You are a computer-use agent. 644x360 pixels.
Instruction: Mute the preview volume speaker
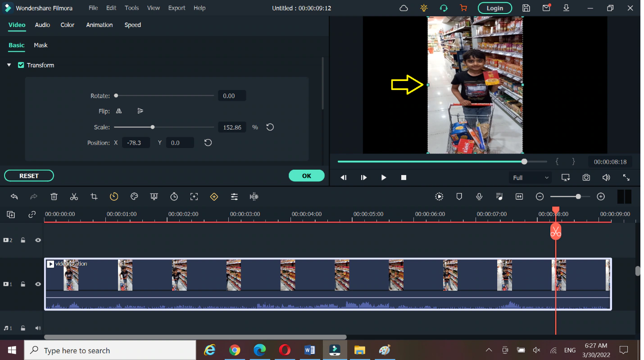pos(606,178)
